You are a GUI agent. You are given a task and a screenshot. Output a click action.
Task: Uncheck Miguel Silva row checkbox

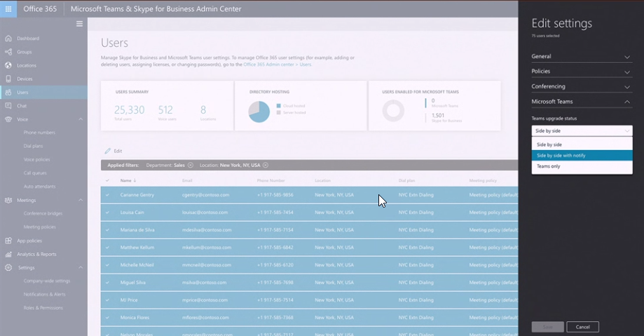pyautogui.click(x=108, y=283)
